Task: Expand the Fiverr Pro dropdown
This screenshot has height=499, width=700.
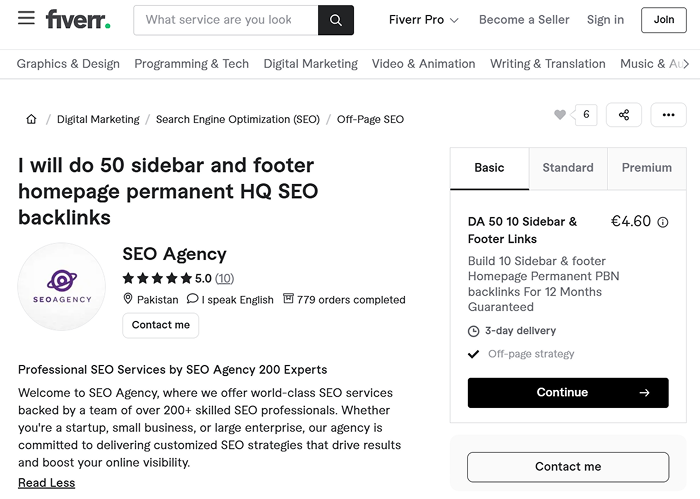Action: pos(423,20)
